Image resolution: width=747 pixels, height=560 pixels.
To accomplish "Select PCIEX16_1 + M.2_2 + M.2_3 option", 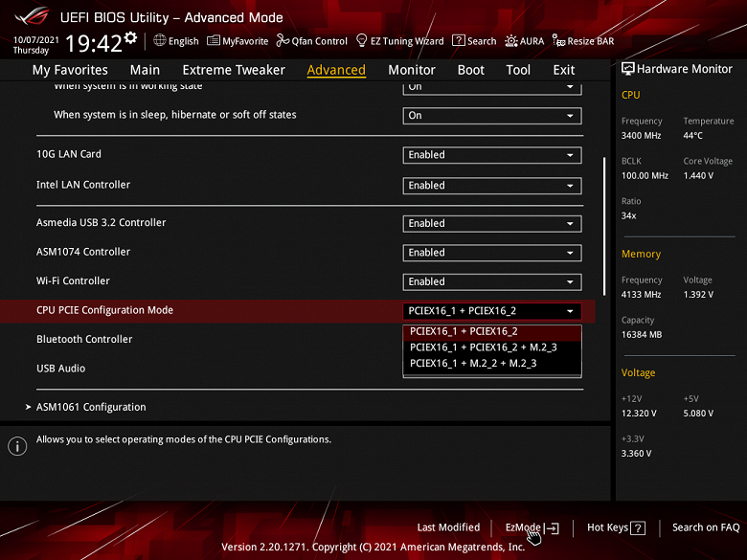I will pos(492,364).
